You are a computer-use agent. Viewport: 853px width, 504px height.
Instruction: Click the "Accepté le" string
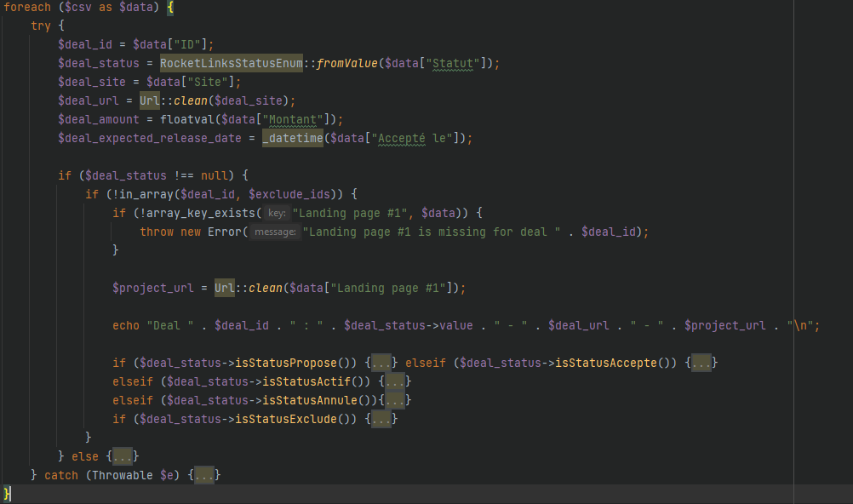412,138
